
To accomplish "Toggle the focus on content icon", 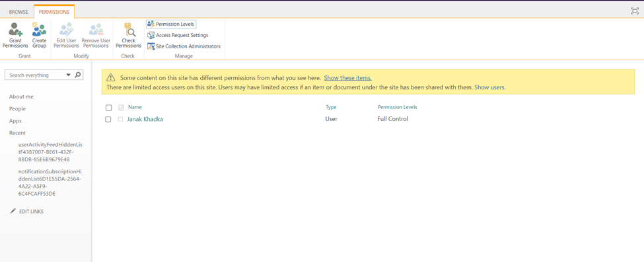I will point(635,11).
